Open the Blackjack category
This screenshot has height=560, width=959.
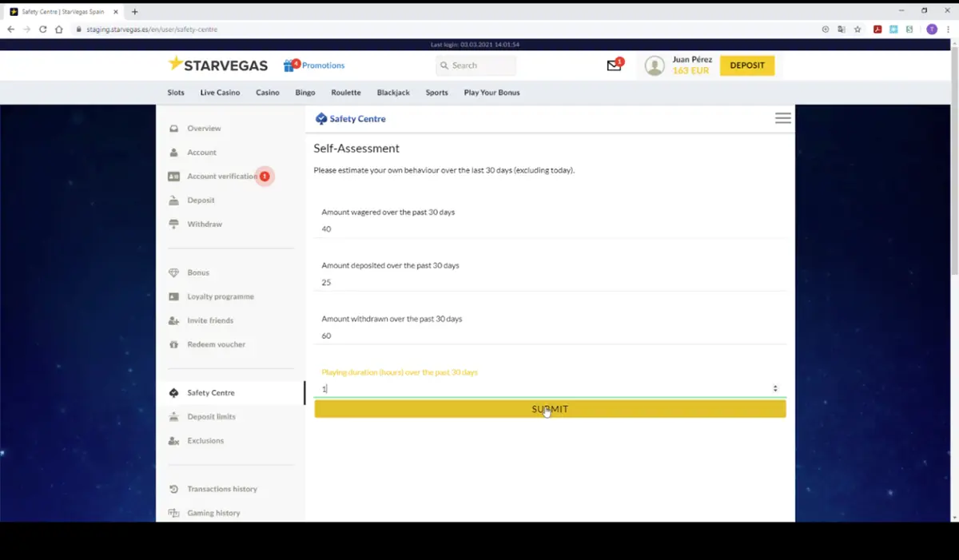tap(393, 93)
